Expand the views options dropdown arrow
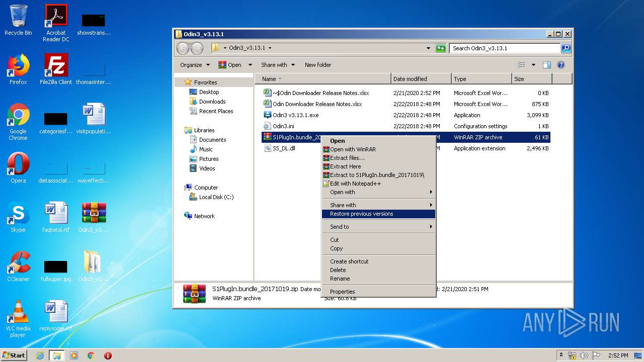Image resolution: width=644 pixels, height=362 pixels. tap(533, 65)
